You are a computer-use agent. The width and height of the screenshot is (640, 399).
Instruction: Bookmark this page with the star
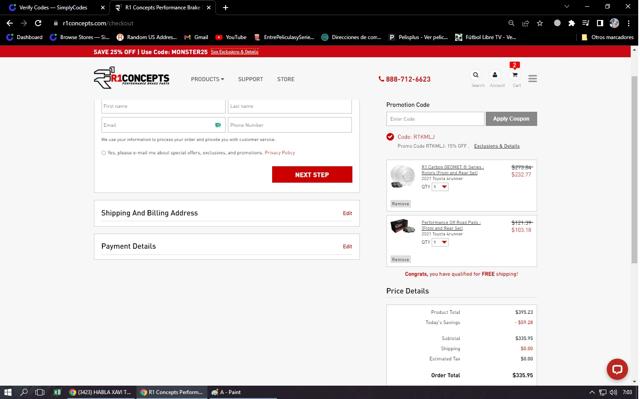pyautogui.click(x=540, y=23)
